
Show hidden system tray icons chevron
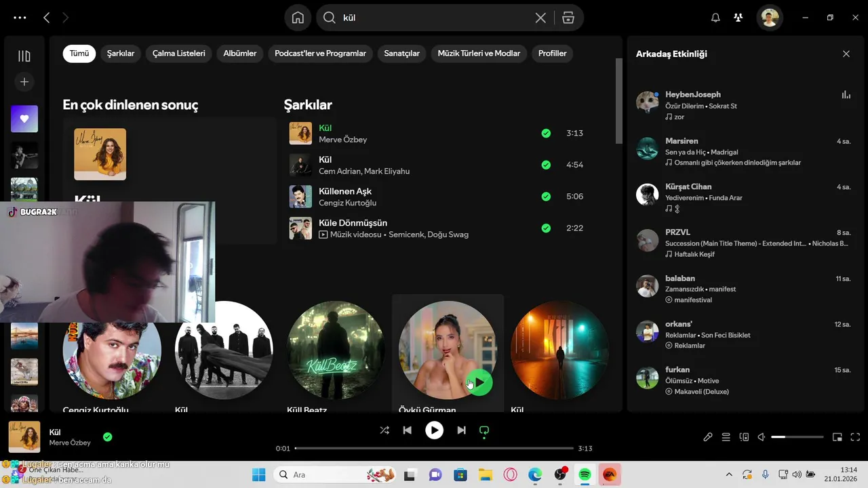(729, 474)
